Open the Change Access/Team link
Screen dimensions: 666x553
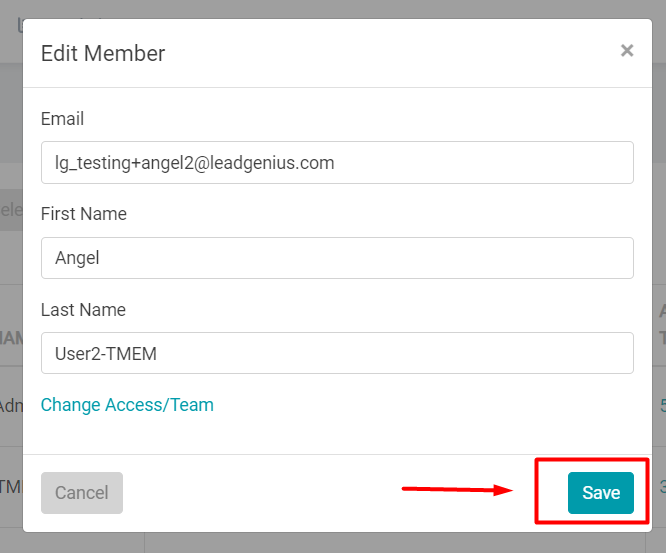127,405
